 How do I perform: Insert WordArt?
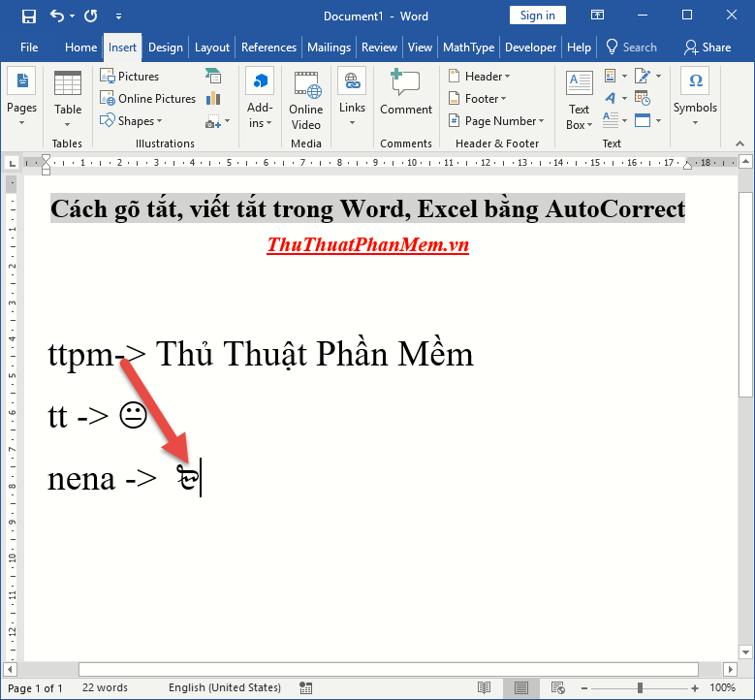[615, 98]
